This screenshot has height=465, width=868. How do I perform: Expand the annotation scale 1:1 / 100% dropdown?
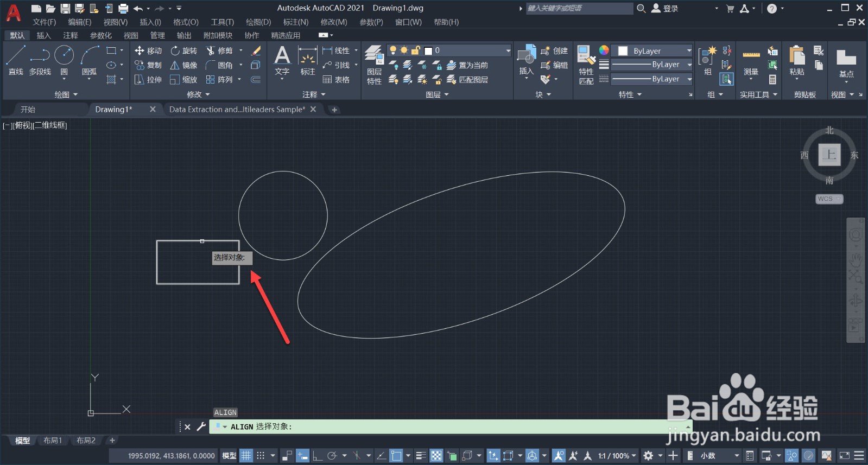click(x=617, y=456)
